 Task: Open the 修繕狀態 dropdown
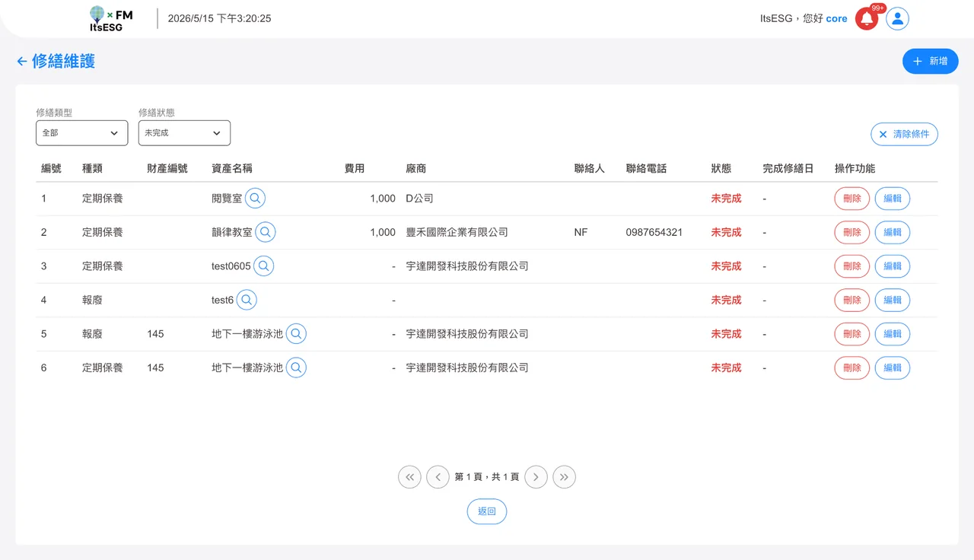point(184,133)
